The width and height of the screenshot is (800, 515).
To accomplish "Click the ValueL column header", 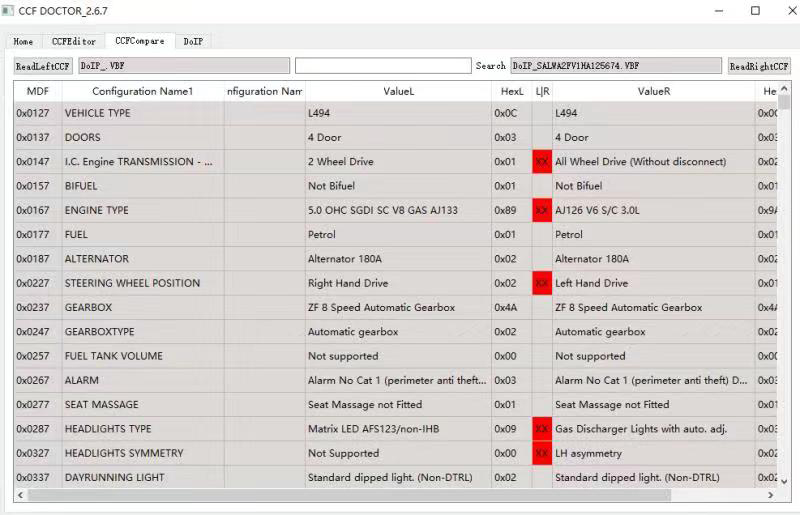I will (398, 91).
